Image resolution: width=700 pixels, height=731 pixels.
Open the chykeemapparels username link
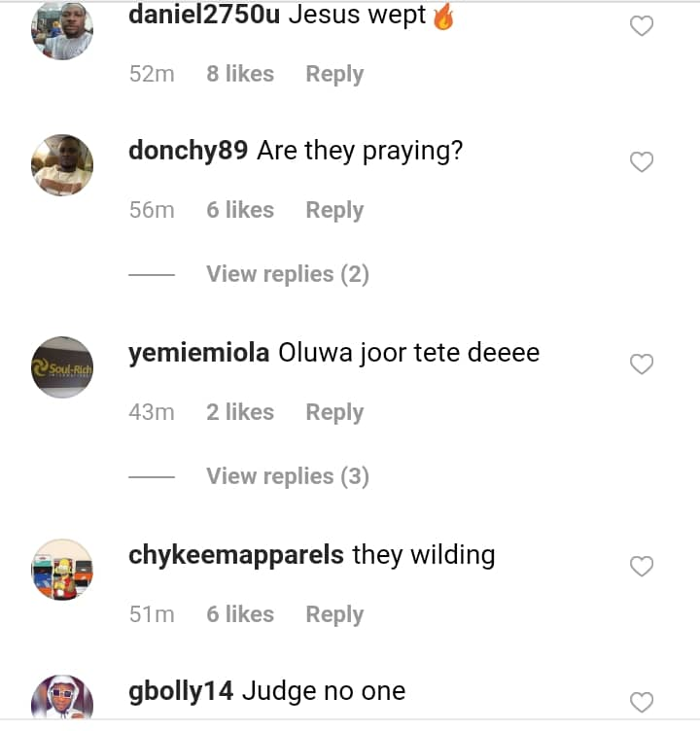pyautogui.click(x=236, y=556)
